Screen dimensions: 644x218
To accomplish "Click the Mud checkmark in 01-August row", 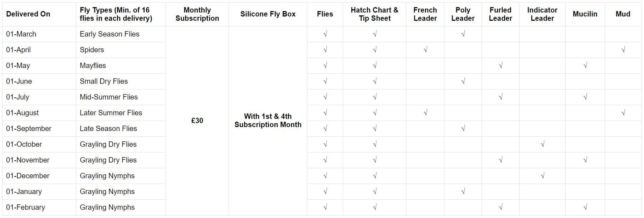I will [x=623, y=113].
